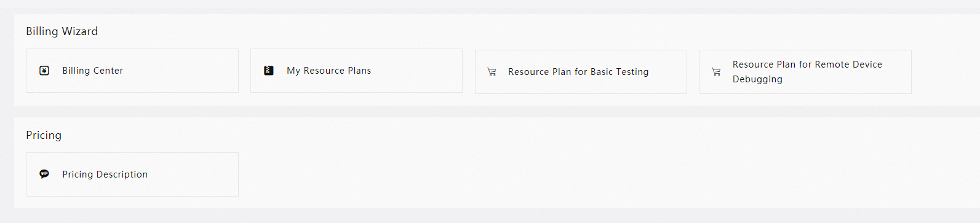Click the My Resource Plans card
980x223 pixels.
coord(356,71)
